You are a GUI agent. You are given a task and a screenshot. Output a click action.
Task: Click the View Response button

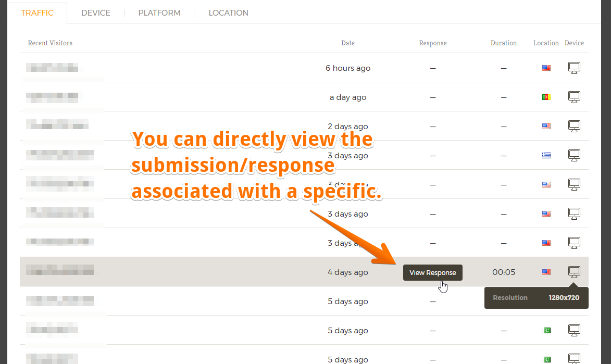point(432,272)
